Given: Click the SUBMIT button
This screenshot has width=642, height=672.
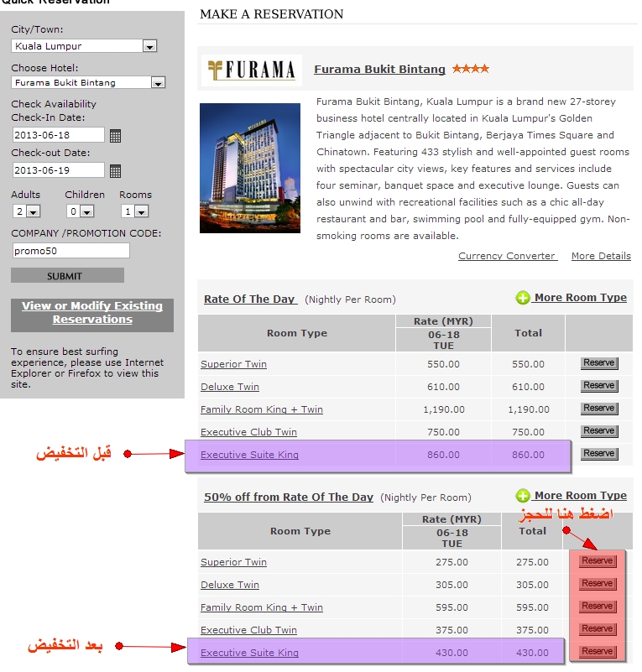Looking at the screenshot, I should click(x=67, y=275).
